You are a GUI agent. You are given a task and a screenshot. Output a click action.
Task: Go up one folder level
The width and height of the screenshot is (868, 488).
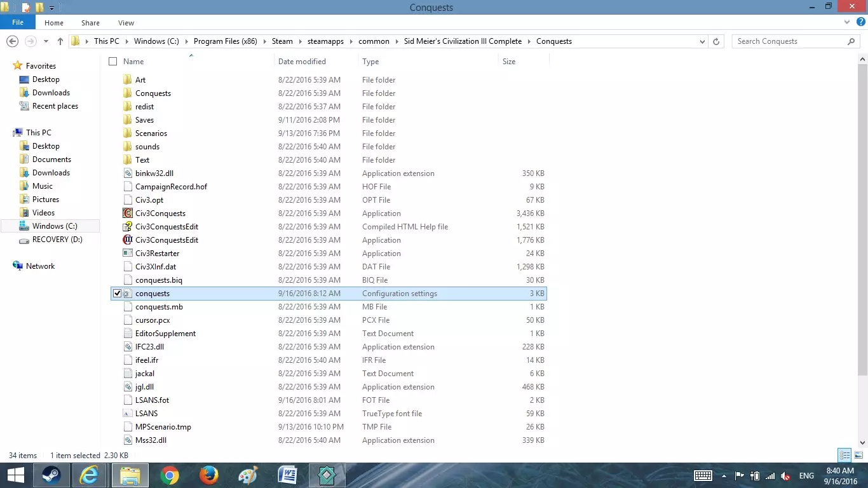(x=60, y=41)
